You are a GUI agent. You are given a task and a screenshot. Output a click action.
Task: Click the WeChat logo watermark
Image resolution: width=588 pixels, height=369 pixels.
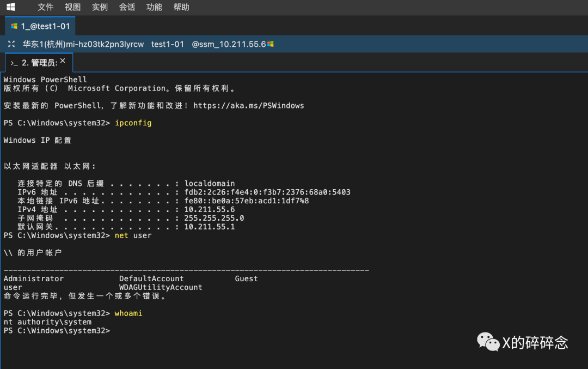(488, 342)
